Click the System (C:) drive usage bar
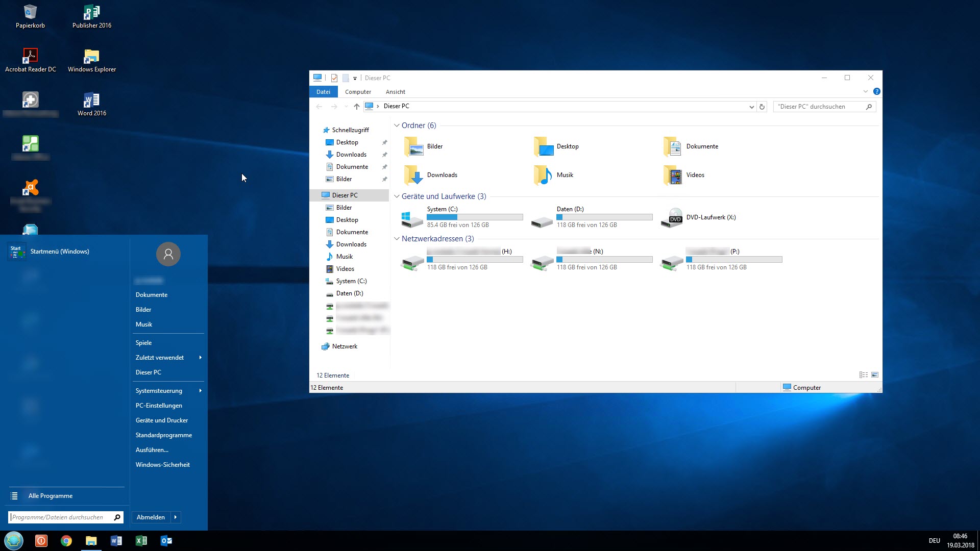 coord(475,217)
